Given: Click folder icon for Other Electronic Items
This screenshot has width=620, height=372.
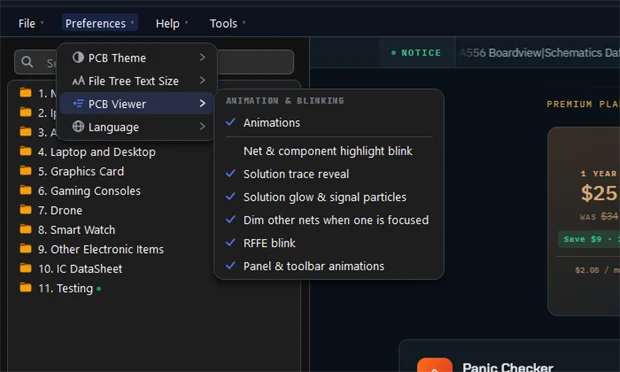Looking at the screenshot, I should click(x=26, y=249).
